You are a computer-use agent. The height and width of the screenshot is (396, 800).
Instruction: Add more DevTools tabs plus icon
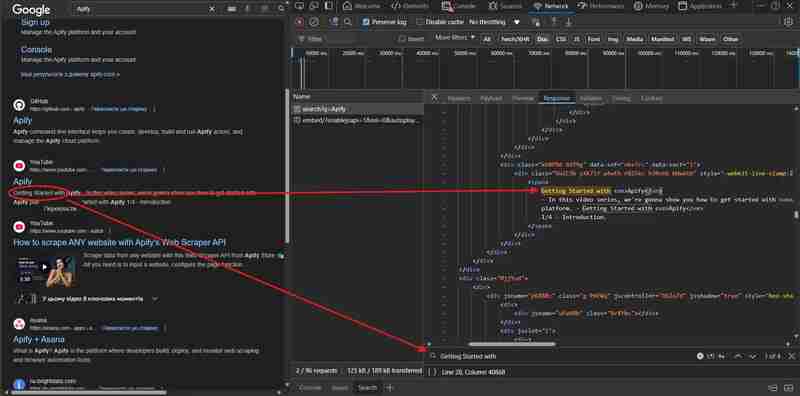734,6
